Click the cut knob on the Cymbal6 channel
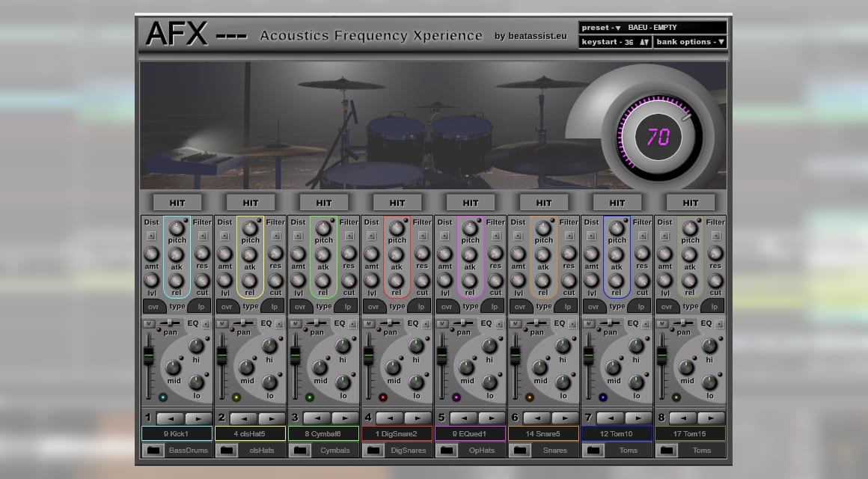Screen dimensions: 868x479 coord(347,280)
